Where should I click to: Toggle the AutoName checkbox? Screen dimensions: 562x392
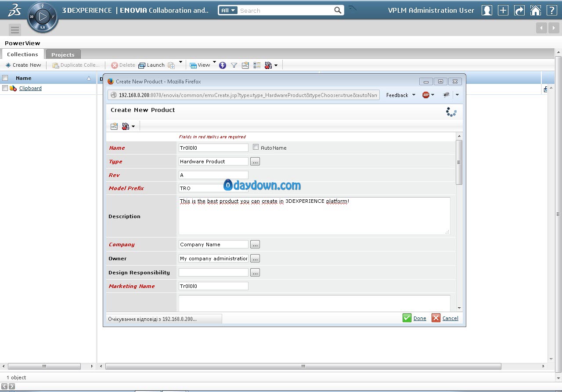(256, 147)
